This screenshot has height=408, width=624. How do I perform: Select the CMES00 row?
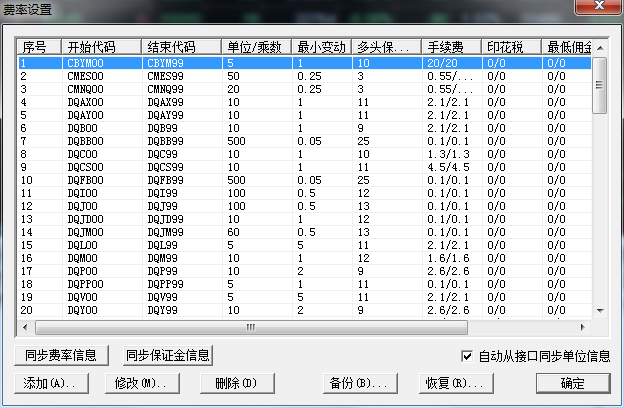(304, 76)
